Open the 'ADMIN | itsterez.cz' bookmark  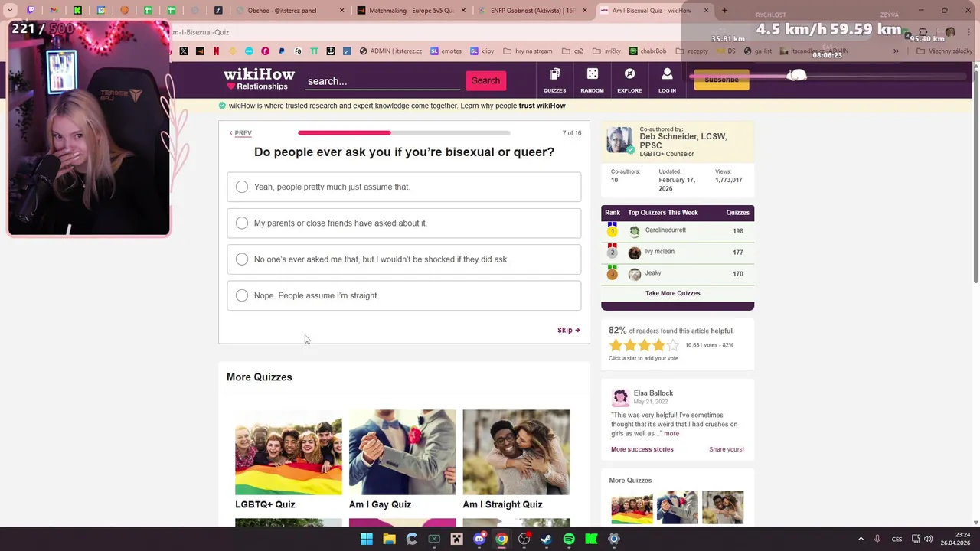click(390, 51)
